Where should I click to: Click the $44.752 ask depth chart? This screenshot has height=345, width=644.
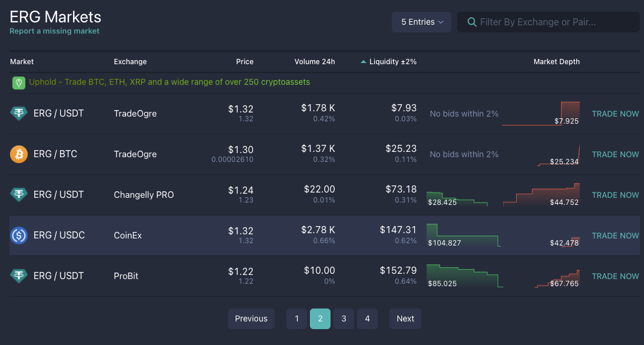point(541,195)
